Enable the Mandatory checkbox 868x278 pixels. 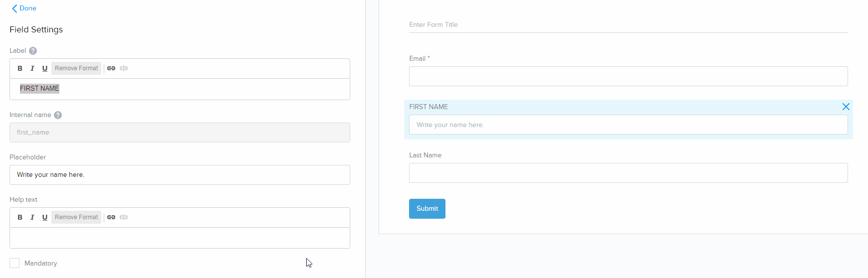click(x=14, y=263)
